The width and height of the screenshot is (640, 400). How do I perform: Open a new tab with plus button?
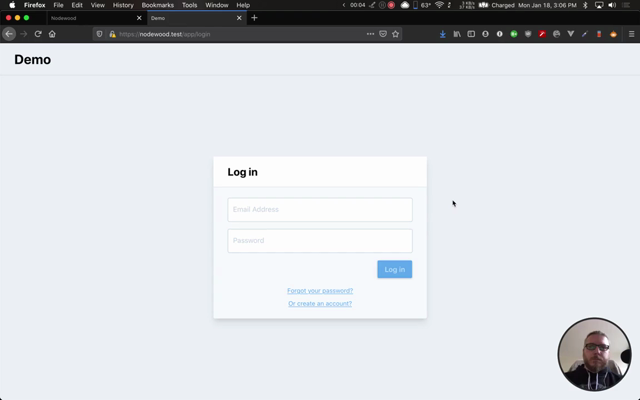point(254,18)
